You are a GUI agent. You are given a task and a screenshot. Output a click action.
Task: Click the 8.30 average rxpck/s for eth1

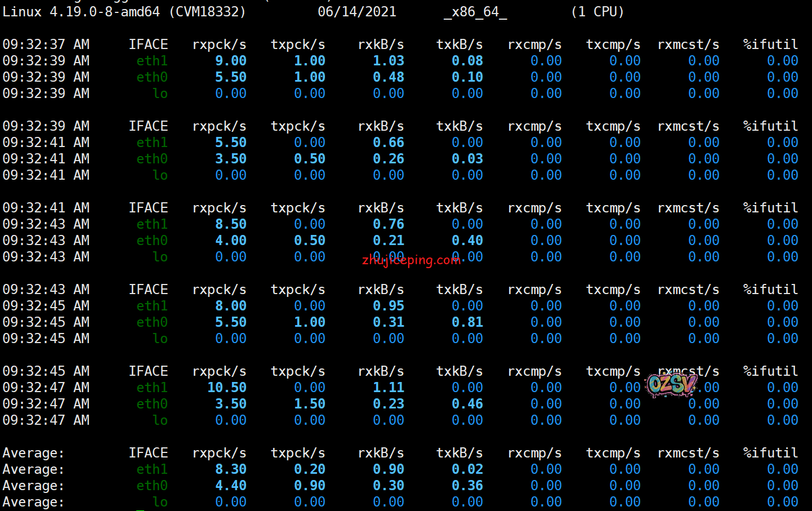click(x=231, y=469)
